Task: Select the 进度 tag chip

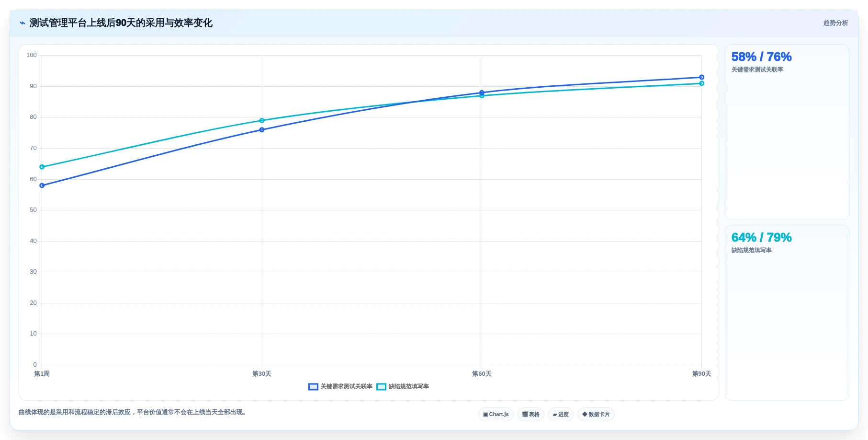Action: pyautogui.click(x=561, y=415)
